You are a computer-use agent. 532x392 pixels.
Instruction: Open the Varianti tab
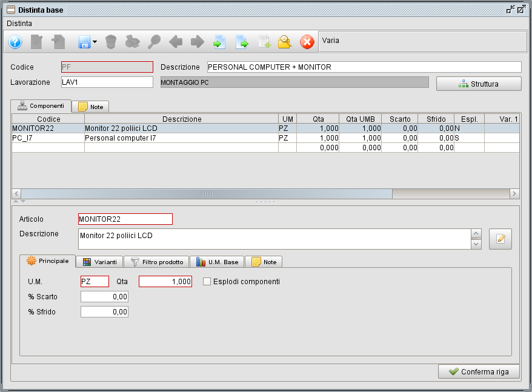click(x=99, y=261)
